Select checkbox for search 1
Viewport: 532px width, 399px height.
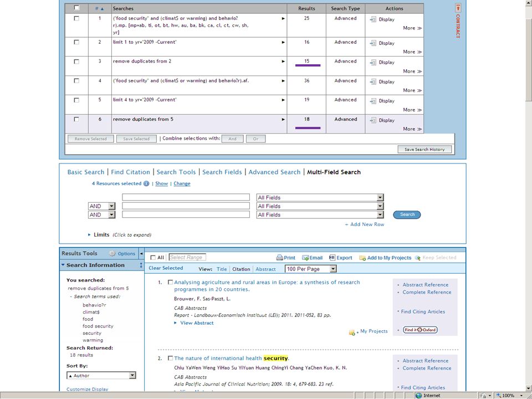pos(76,18)
